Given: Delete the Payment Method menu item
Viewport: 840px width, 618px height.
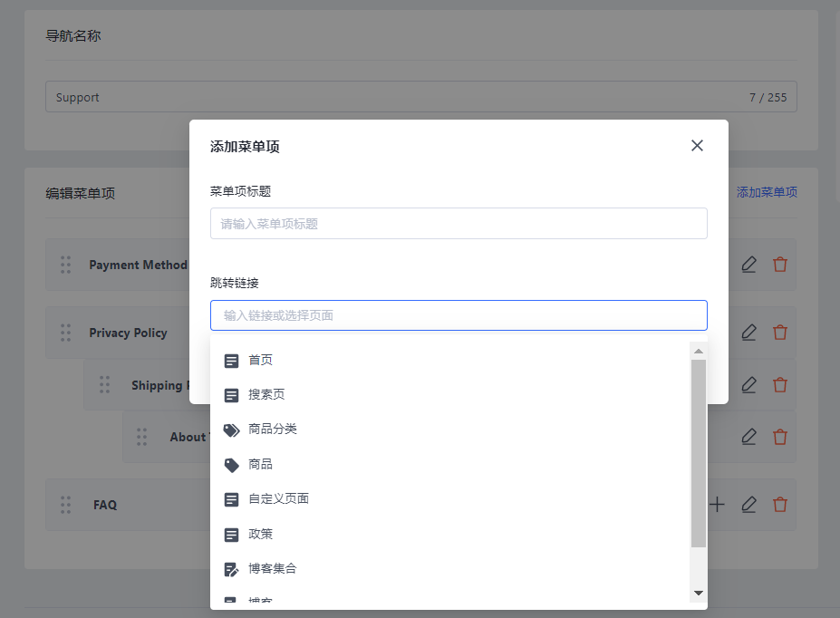Looking at the screenshot, I should click(x=780, y=265).
